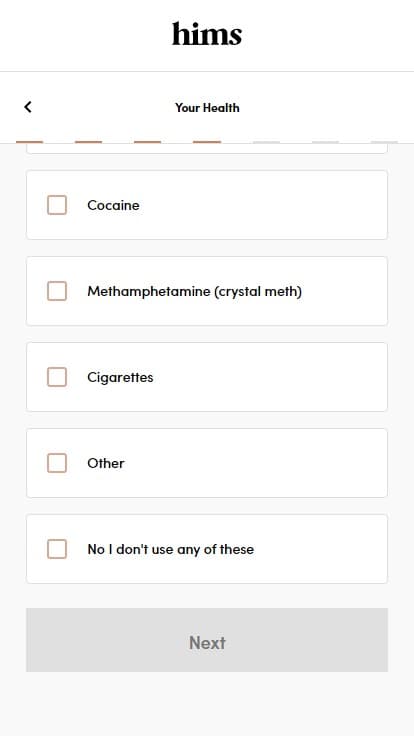Click the 'Other' option text label
This screenshot has height=736, width=414.
click(106, 463)
